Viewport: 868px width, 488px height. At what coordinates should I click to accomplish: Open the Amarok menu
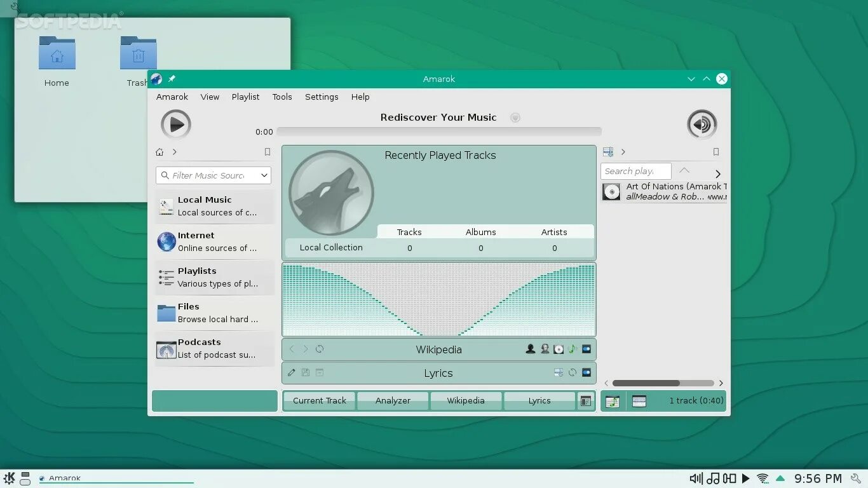pyautogui.click(x=172, y=97)
